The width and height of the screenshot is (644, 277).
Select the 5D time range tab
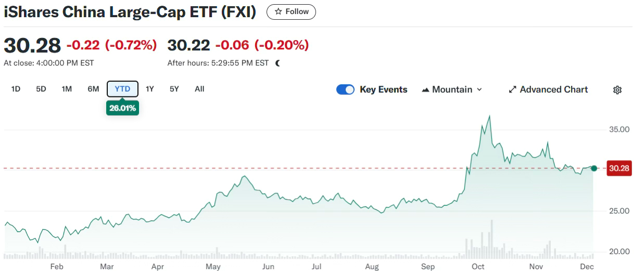(x=41, y=89)
